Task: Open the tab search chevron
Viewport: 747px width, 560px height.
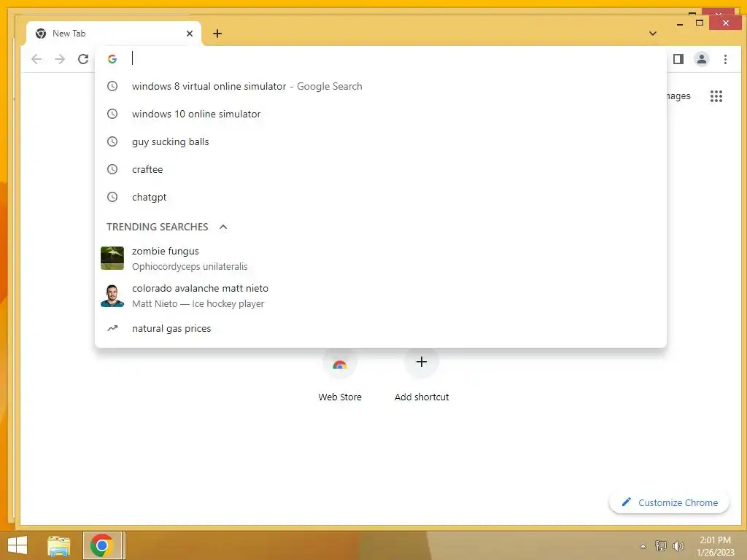Action: point(653,34)
